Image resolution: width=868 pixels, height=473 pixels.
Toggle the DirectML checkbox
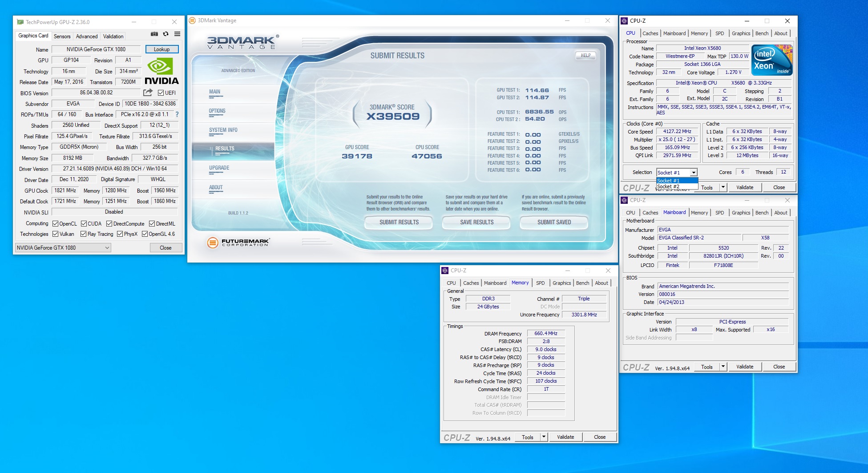(x=152, y=224)
